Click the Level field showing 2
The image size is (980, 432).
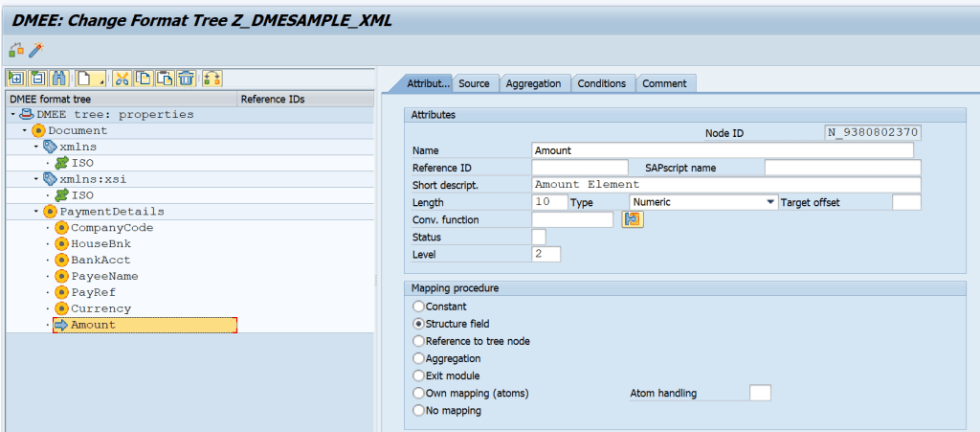click(x=546, y=255)
